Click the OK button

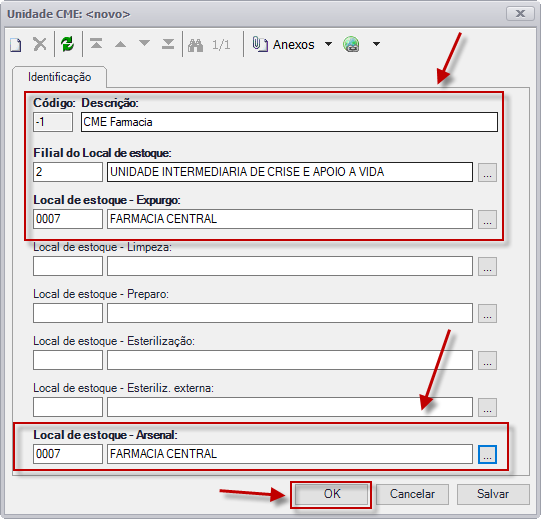332,494
